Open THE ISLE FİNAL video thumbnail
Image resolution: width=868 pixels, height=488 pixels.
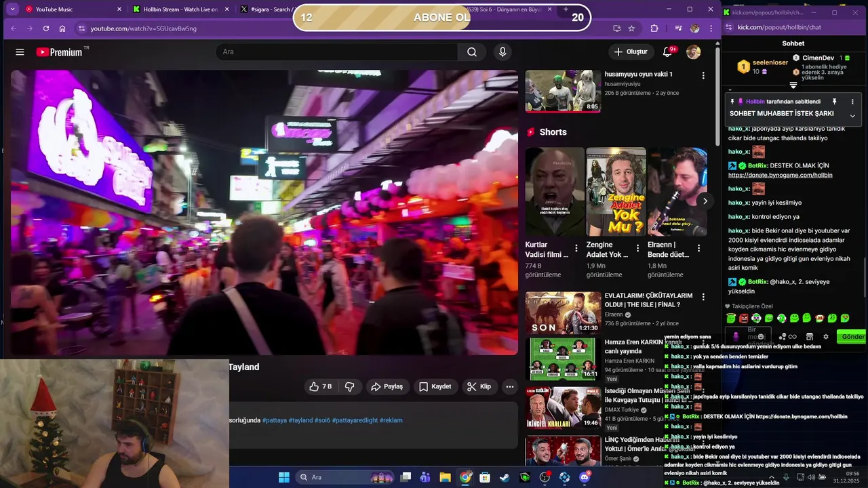click(563, 312)
